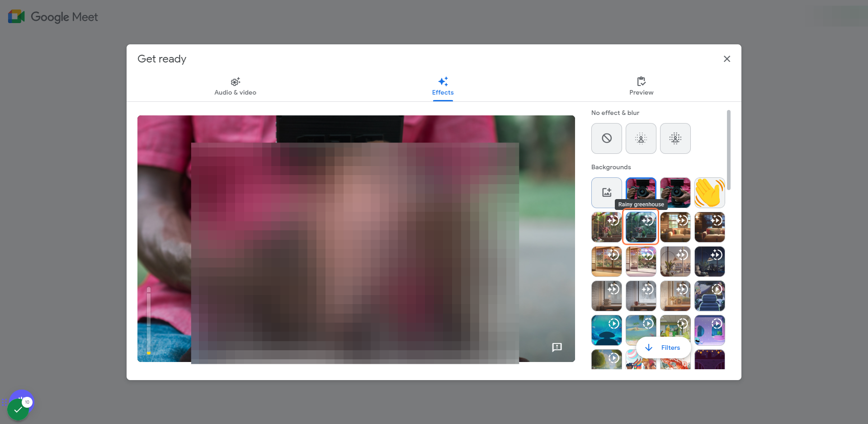Select the desk with stacked books background
Viewport: 868px width, 424px height.
607,296
